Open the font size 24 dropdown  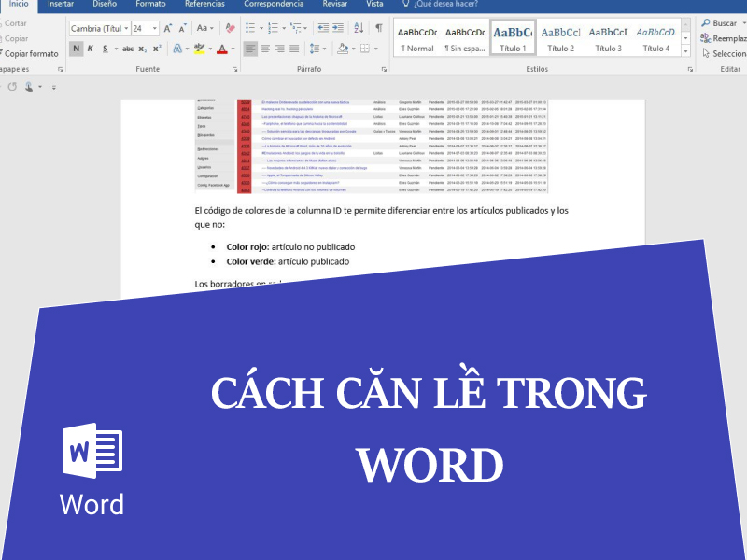coord(154,29)
